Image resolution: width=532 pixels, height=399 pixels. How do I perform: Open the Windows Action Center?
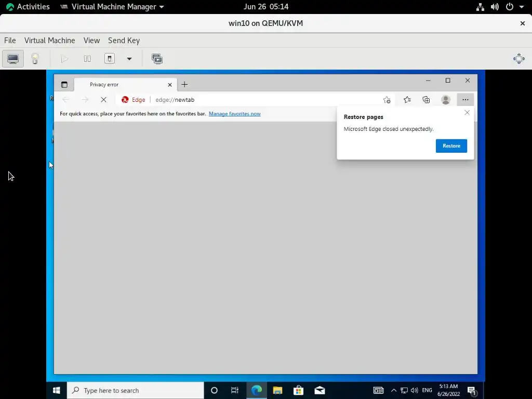[x=472, y=391]
